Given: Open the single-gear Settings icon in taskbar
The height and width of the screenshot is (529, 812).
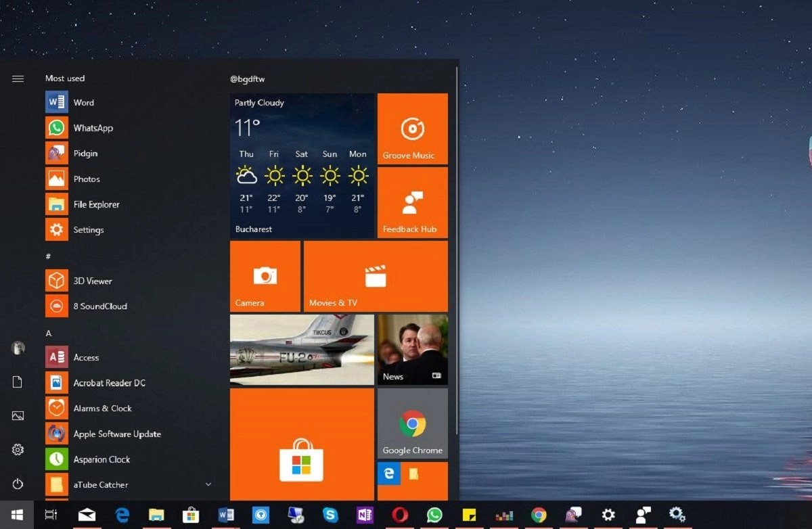Looking at the screenshot, I should pyautogui.click(x=608, y=515).
